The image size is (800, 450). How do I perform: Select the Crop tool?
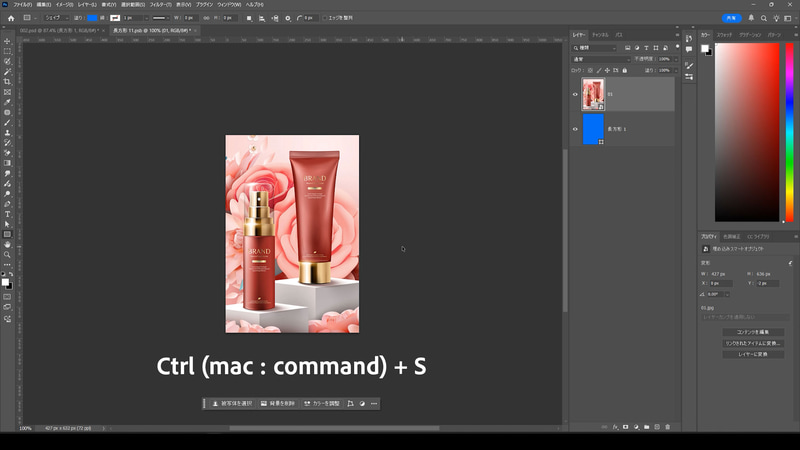point(7,82)
